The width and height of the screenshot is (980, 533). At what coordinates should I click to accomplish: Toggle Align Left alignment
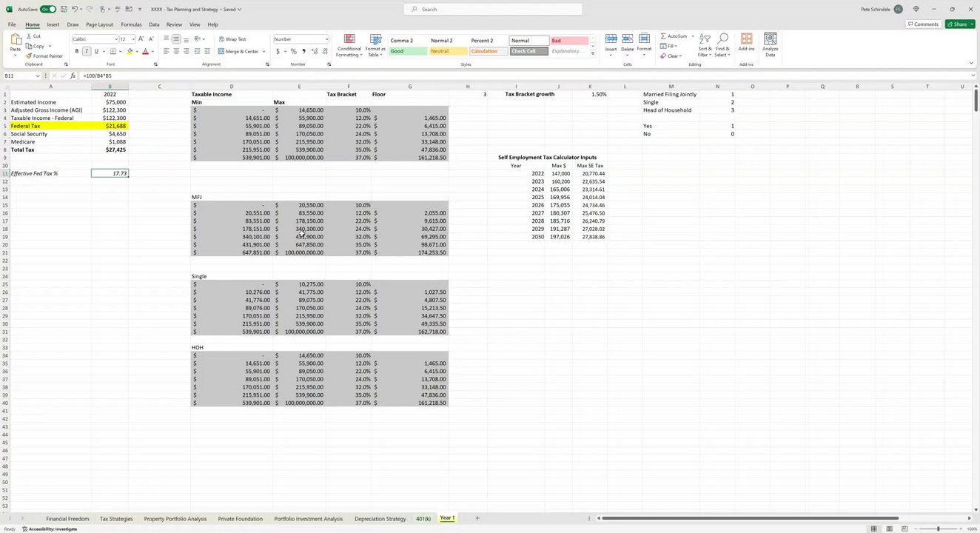[166, 51]
